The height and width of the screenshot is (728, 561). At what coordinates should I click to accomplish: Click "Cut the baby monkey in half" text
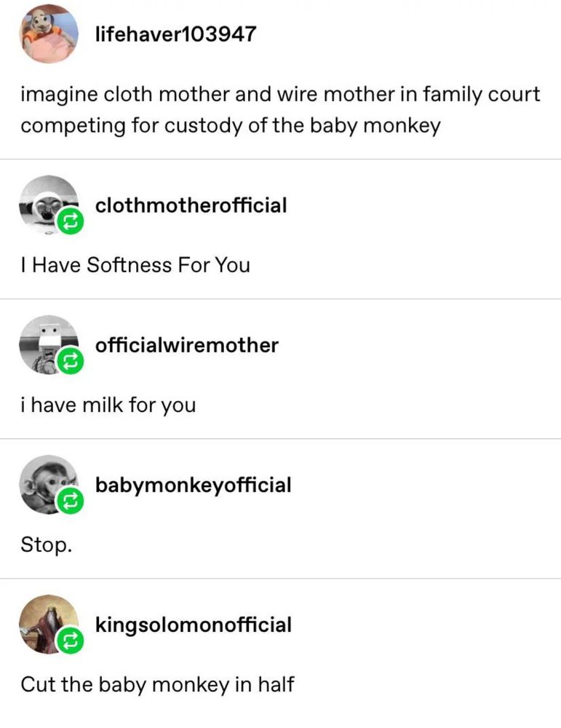[157, 685]
